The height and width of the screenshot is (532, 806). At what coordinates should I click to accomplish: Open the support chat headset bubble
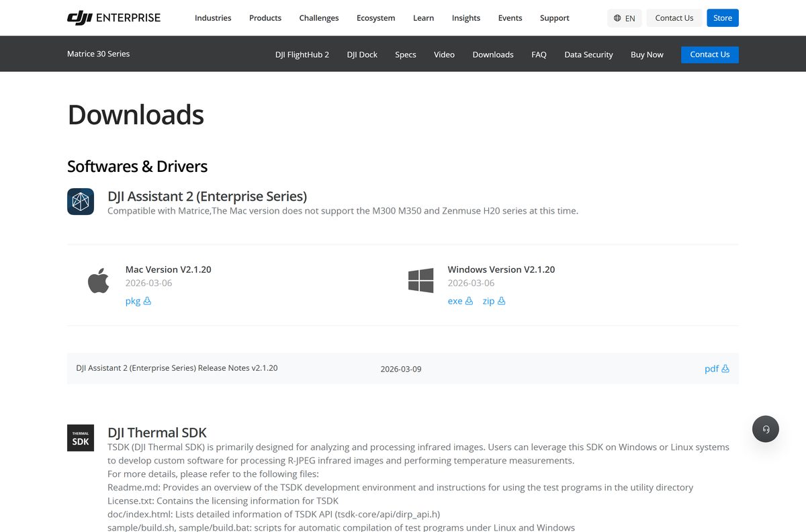[x=766, y=429]
